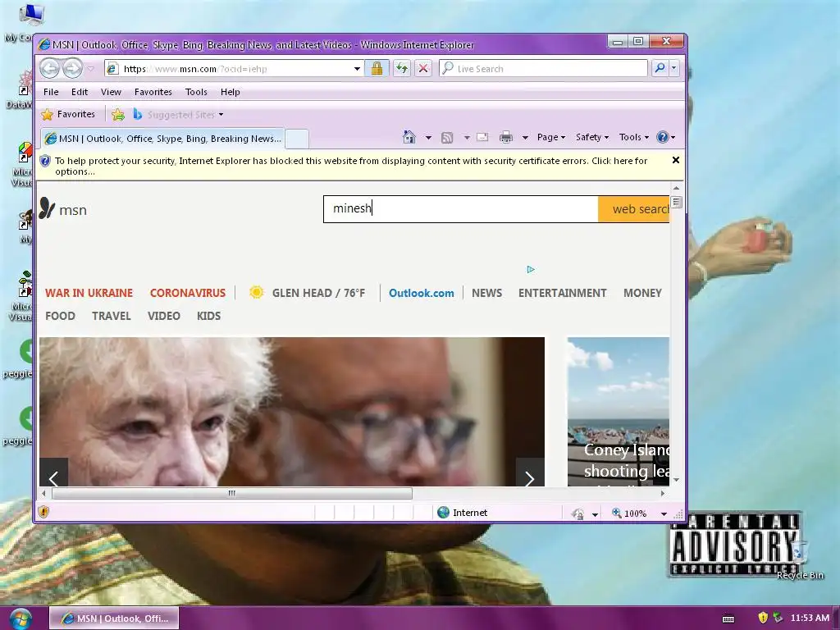
Task: Expand the Print dropdown arrow
Action: tap(526, 138)
